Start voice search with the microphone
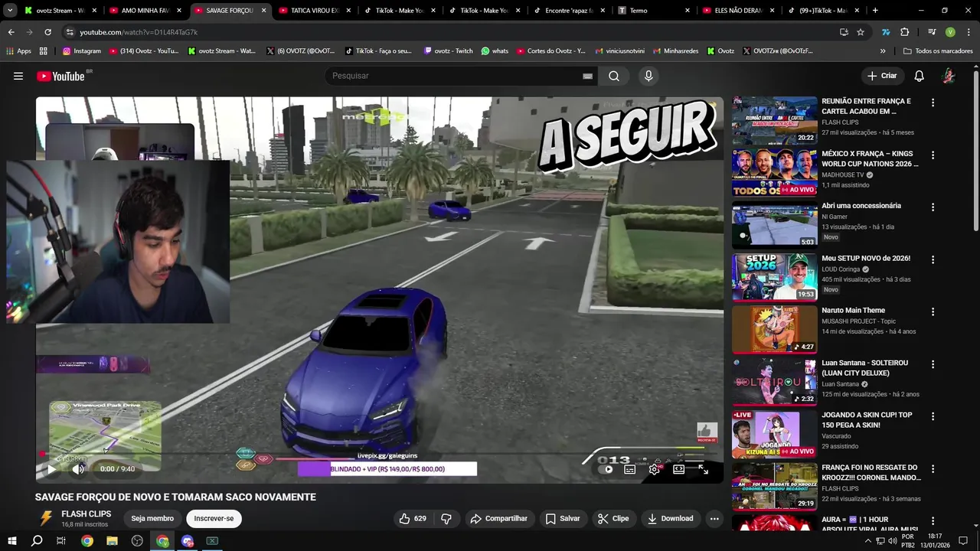This screenshot has width=980, height=551. tap(648, 76)
